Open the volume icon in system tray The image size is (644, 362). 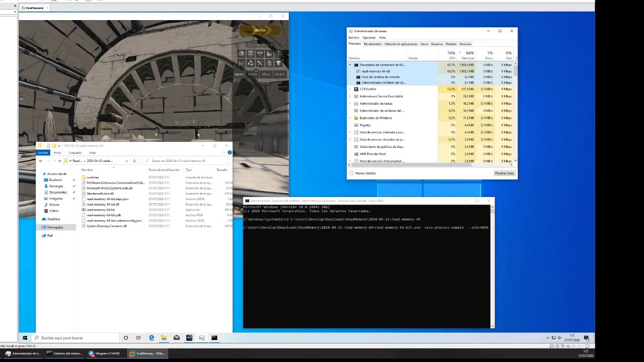click(560, 338)
